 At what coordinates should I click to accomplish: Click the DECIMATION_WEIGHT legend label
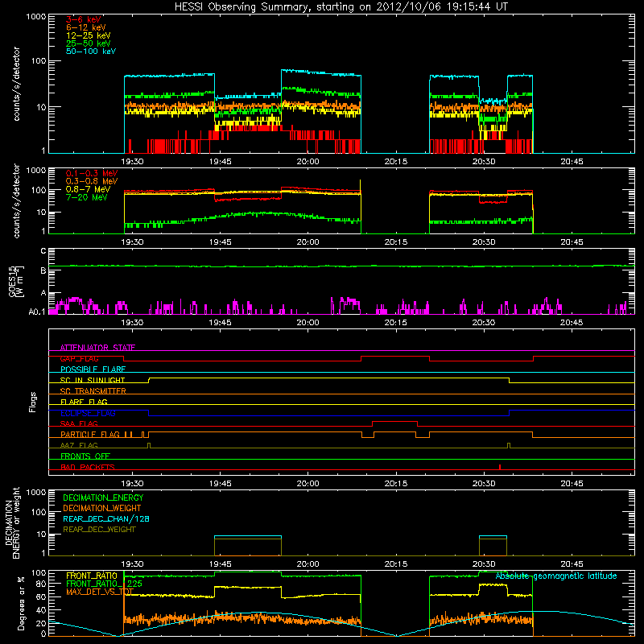click(x=102, y=508)
